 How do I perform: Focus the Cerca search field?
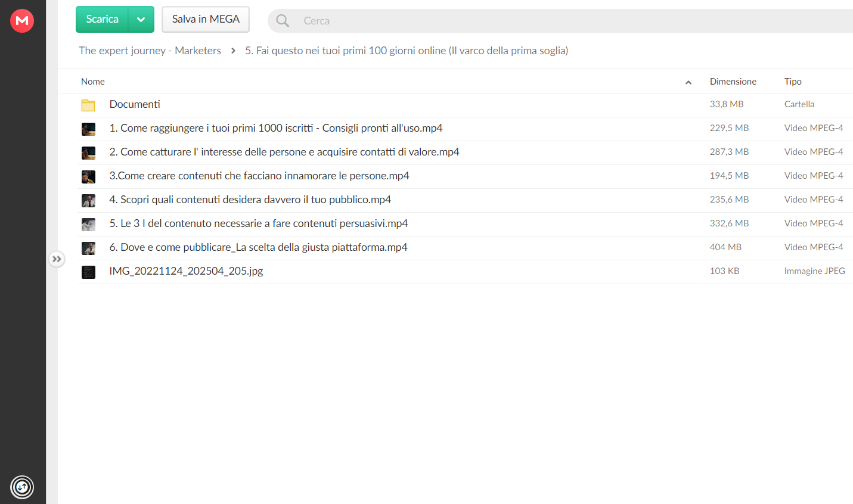pos(572,21)
